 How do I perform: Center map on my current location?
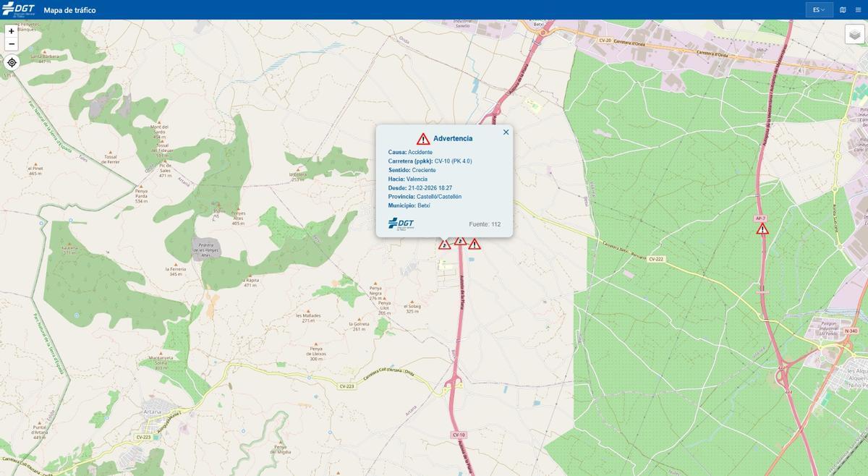12,62
